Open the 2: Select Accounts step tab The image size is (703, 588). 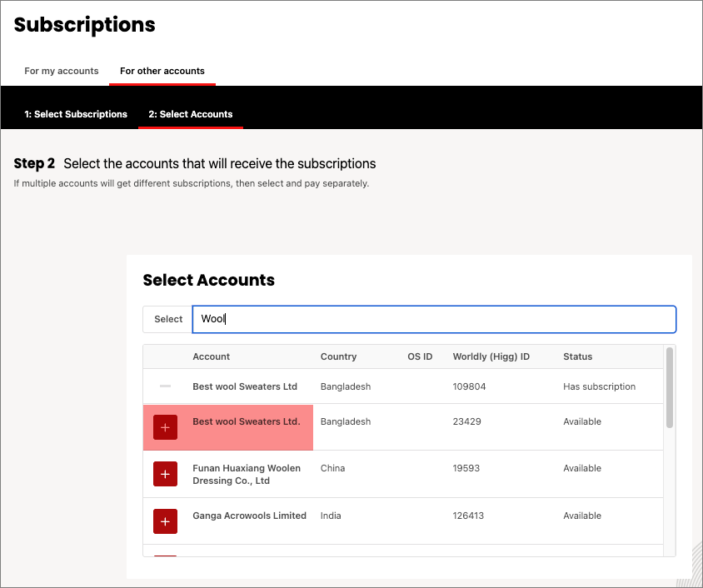click(x=191, y=114)
